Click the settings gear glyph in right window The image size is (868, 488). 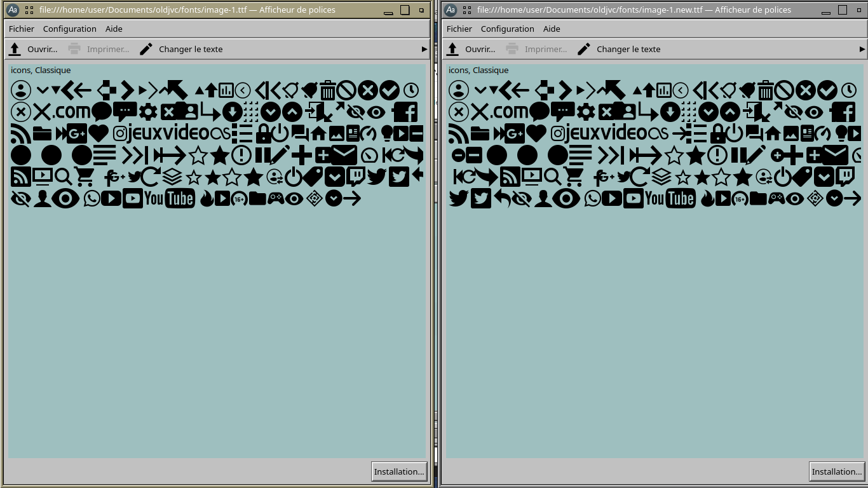(x=585, y=112)
